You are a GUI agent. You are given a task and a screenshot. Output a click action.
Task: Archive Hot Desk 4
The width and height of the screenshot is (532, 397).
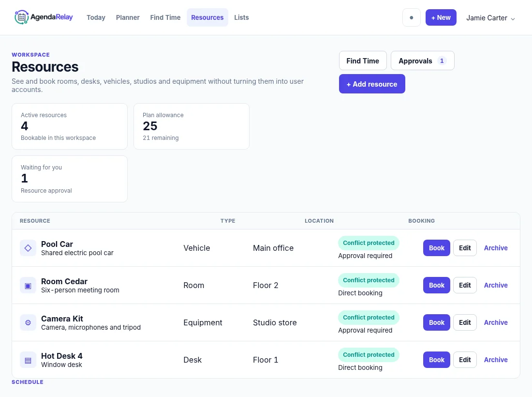496,360
